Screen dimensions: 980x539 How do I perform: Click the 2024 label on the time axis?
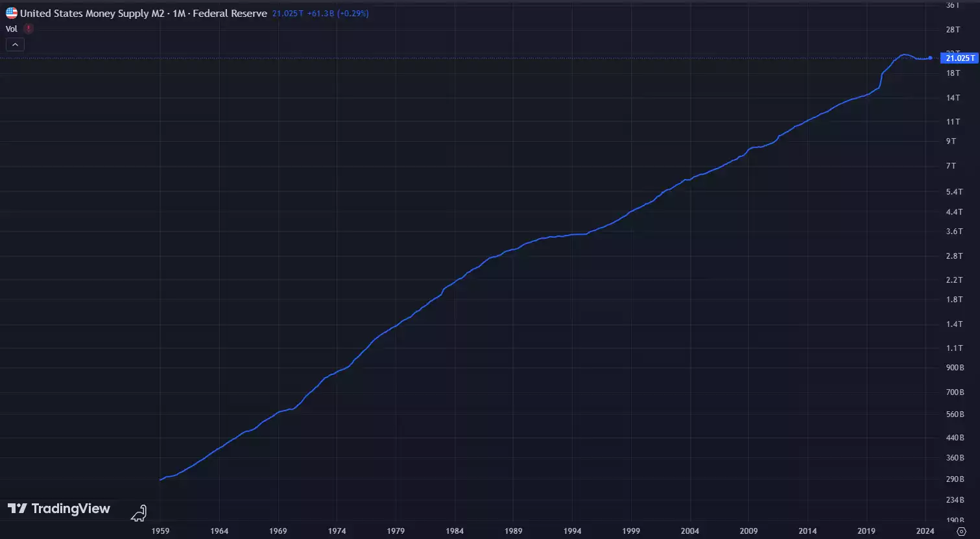[925, 531]
